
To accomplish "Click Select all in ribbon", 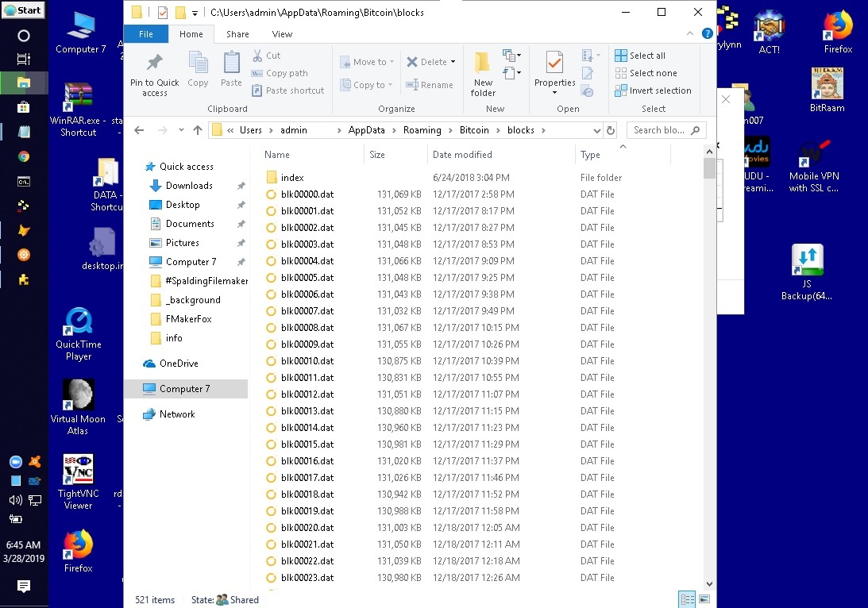I will coord(640,56).
